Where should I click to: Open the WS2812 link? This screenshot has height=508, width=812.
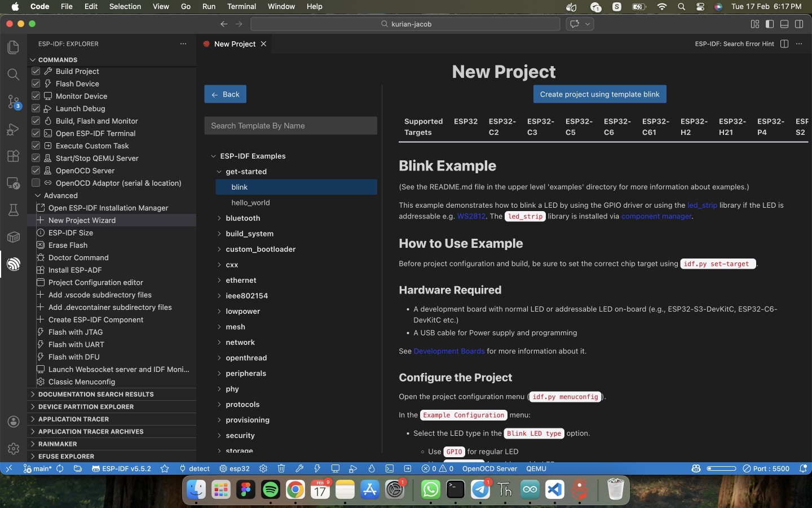(471, 216)
